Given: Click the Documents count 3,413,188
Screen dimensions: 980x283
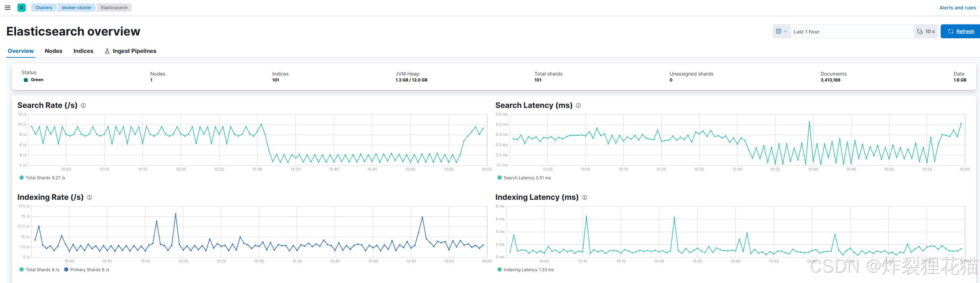Looking at the screenshot, I should click(831, 80).
